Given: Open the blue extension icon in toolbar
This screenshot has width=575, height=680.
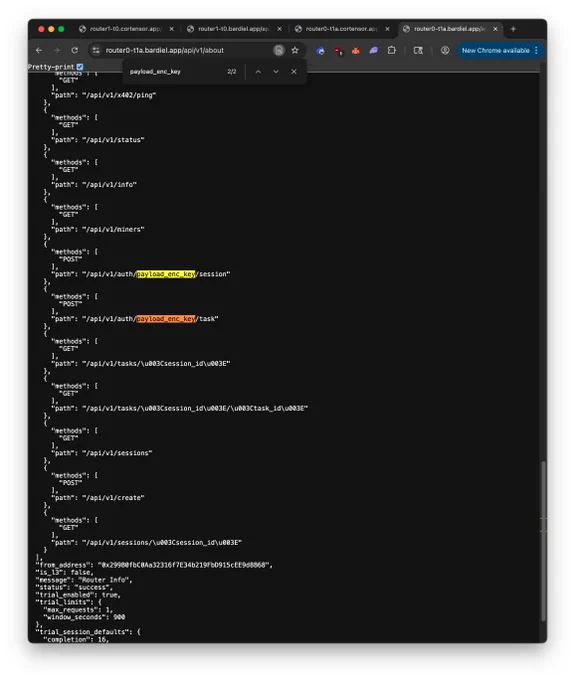Looking at the screenshot, I should click(320, 51).
